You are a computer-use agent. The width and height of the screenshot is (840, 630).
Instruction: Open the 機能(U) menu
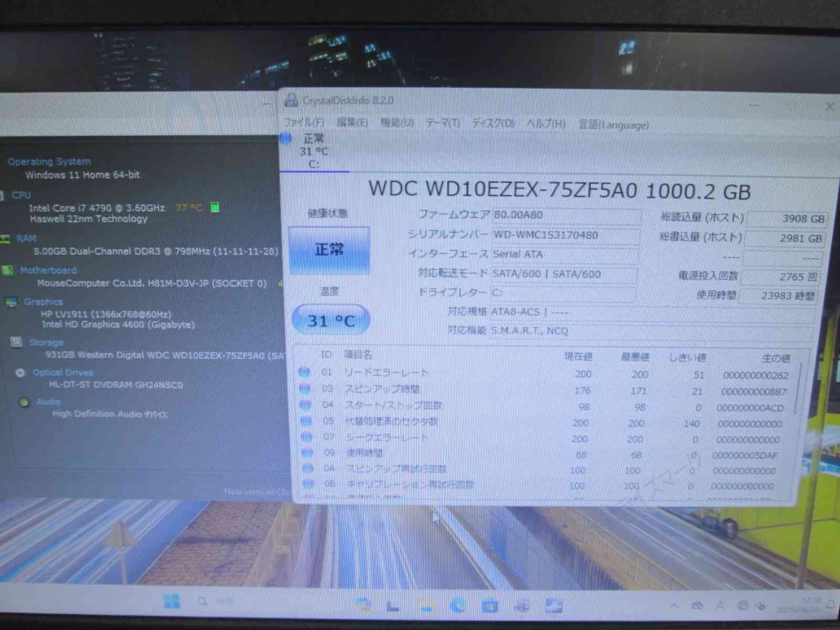[397, 123]
